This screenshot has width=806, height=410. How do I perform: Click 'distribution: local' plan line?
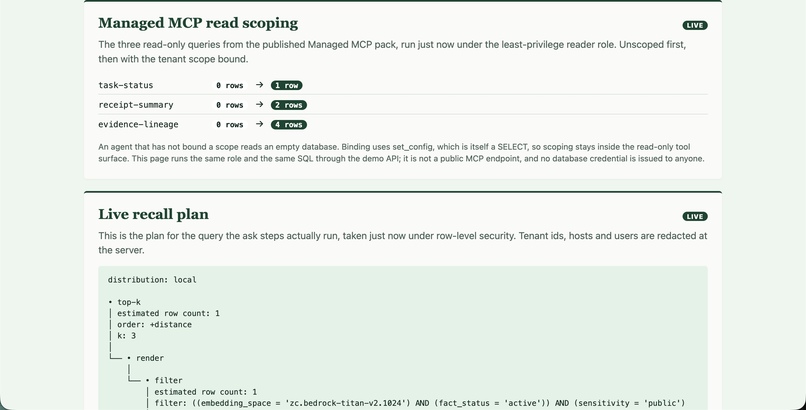(x=152, y=280)
